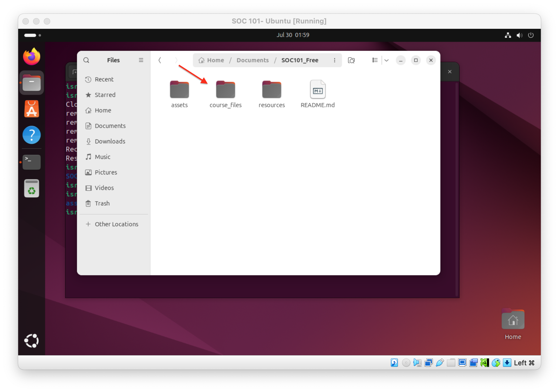Open Videos in the sidebar
The image size is (559, 392).
(114, 188)
